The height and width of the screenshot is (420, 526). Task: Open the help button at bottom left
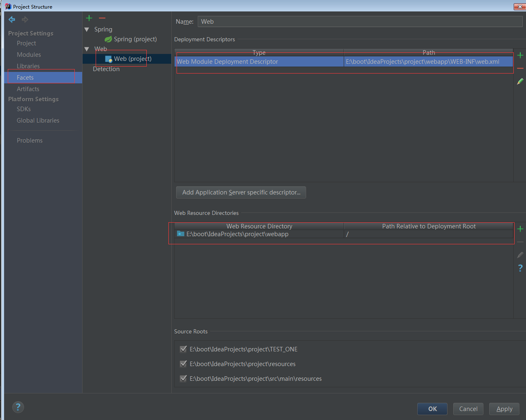(x=18, y=407)
